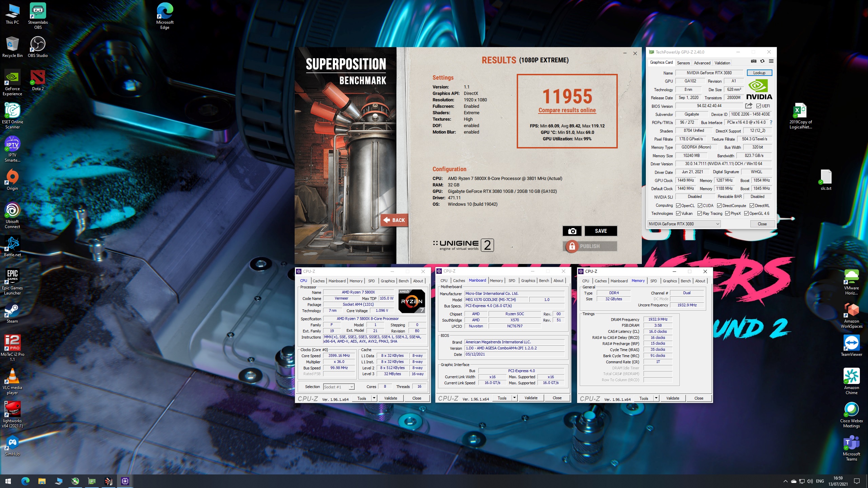Open Windows Start menu
Screen dimensions: 868x488
point(8,481)
